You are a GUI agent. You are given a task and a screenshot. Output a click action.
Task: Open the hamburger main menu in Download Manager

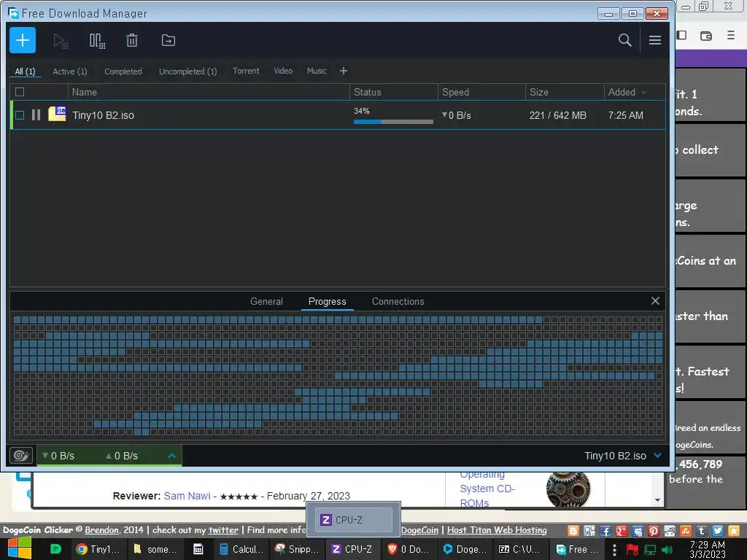point(655,40)
